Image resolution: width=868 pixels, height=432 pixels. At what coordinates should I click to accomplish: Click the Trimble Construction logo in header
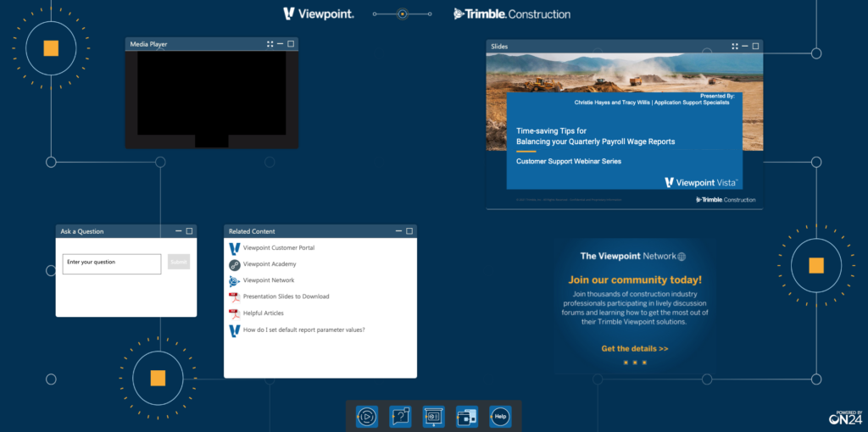[x=511, y=14]
